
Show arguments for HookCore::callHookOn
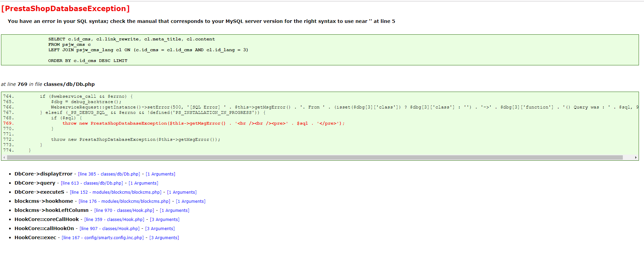160,229
